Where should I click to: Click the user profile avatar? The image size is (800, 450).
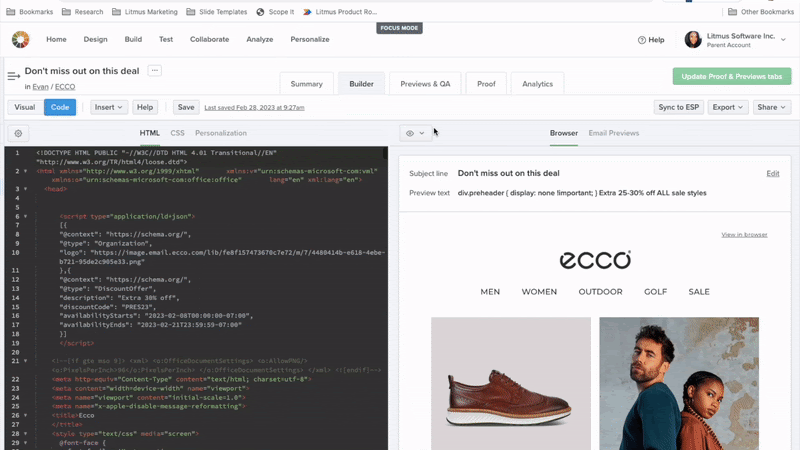[693, 39]
